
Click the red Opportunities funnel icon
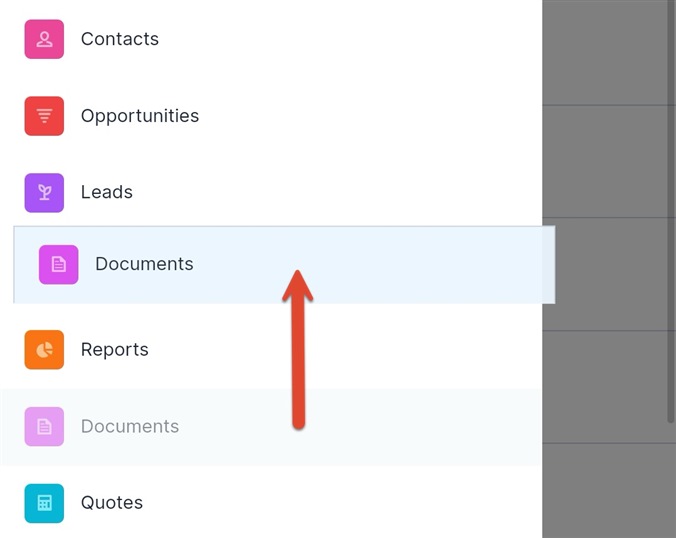tap(44, 116)
